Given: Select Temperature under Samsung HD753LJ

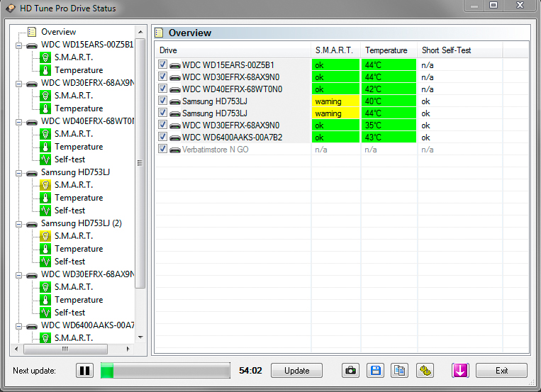Looking at the screenshot, I should coord(79,198).
